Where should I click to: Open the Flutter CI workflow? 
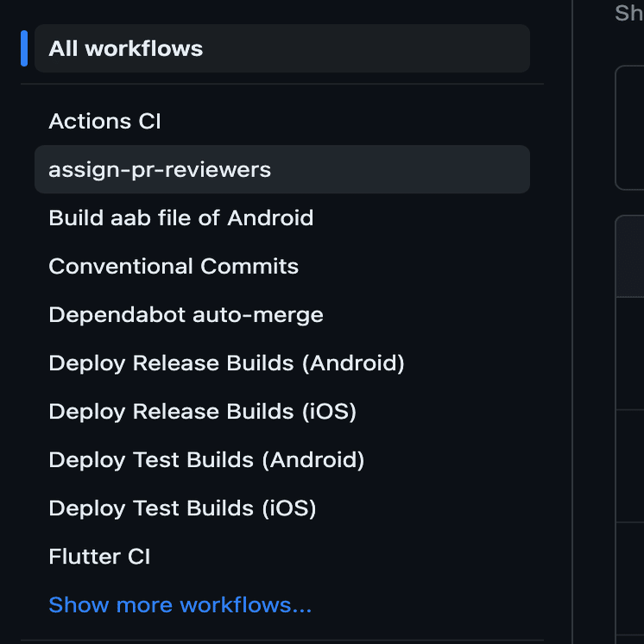(282, 557)
